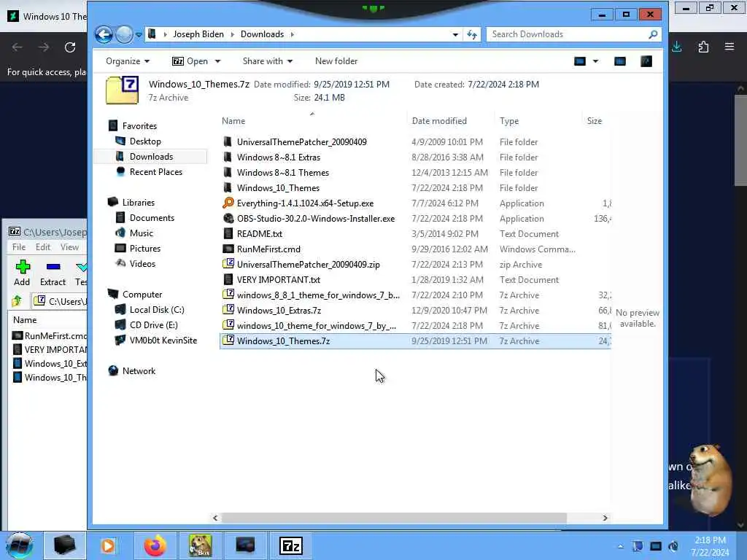Screen dimensions: 747x560
Task: Select README.txt file
Action: [x=259, y=234]
